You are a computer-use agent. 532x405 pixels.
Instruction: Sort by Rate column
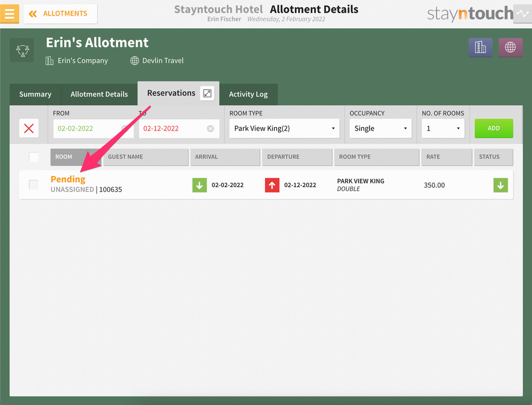pyautogui.click(x=446, y=157)
